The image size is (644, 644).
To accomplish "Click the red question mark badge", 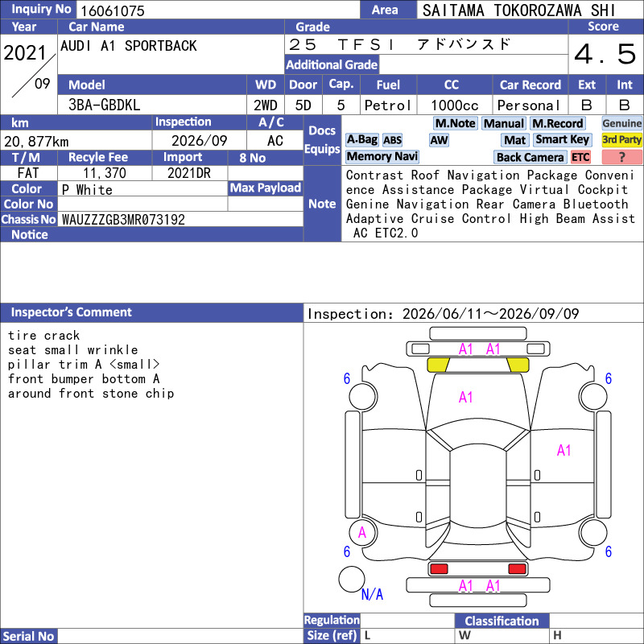I will tap(621, 157).
